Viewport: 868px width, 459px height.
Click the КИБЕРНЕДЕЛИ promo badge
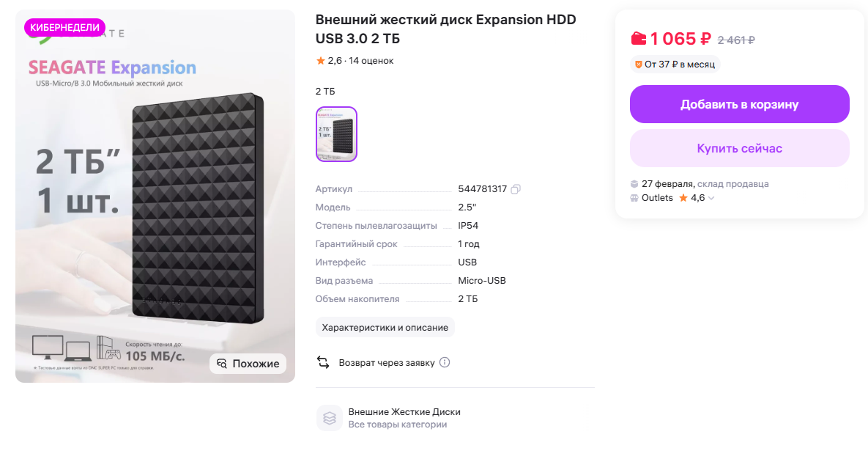pos(64,27)
